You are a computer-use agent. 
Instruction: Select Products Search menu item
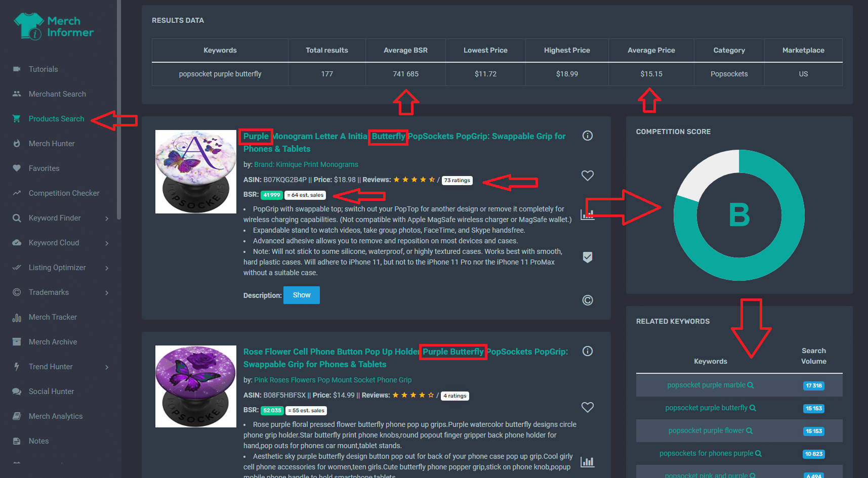(x=56, y=118)
